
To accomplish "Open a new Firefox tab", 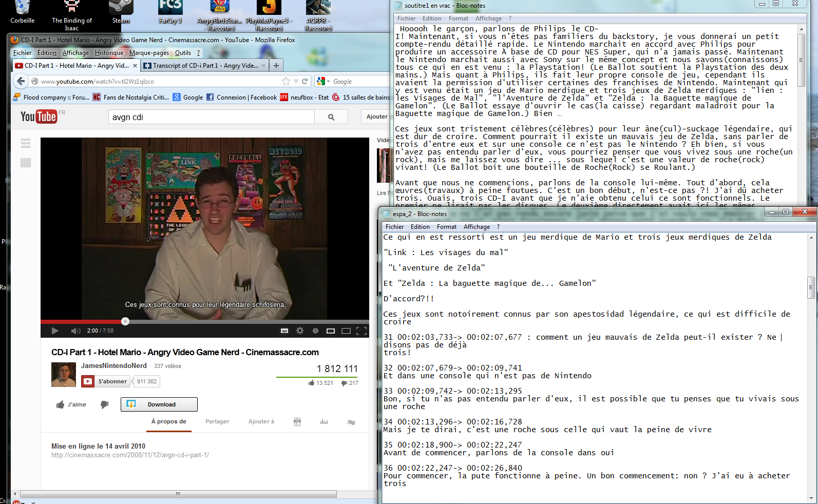I will point(276,65).
